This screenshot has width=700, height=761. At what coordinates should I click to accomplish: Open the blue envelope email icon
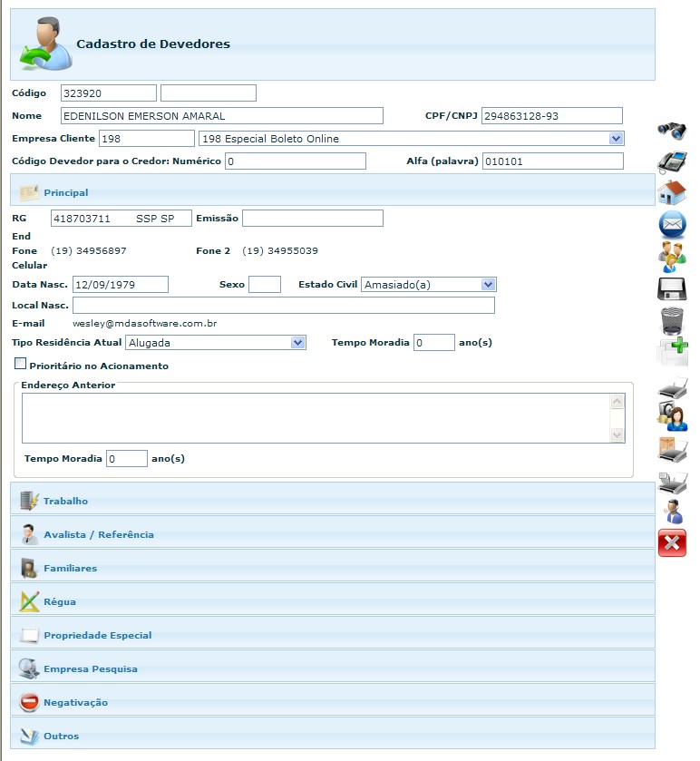click(672, 224)
